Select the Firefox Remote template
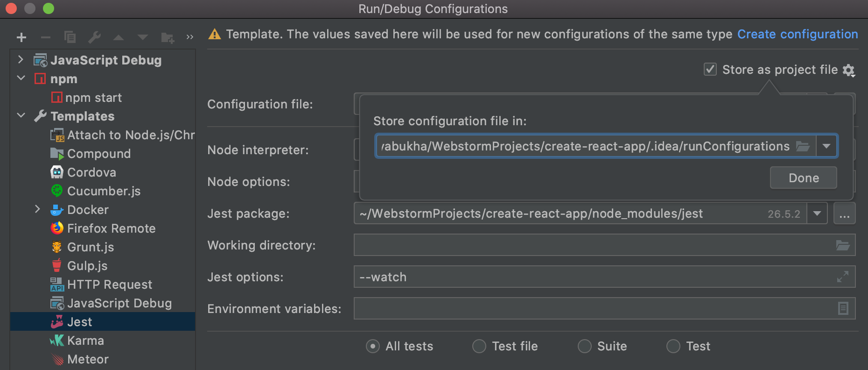 click(x=103, y=228)
